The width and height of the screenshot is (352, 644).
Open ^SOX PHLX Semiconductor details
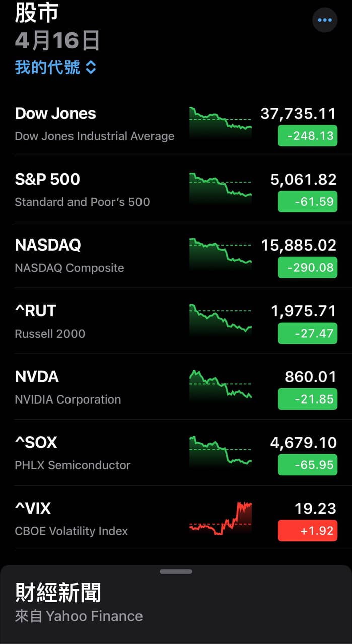tap(176, 453)
